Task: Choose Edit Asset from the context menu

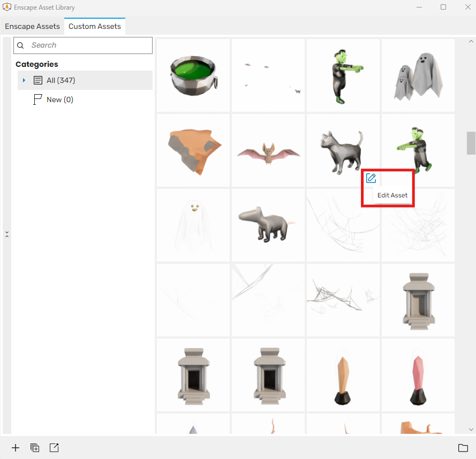Action: 392,195
